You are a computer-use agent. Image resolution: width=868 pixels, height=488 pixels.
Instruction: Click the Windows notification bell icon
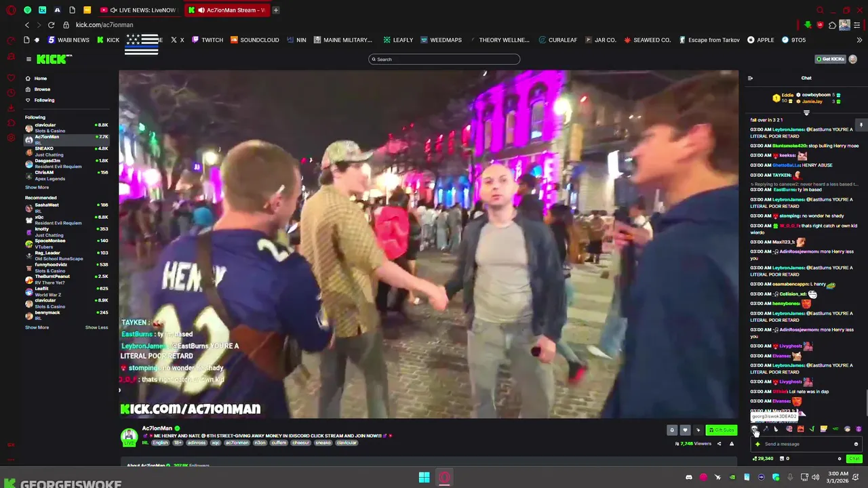click(x=856, y=477)
